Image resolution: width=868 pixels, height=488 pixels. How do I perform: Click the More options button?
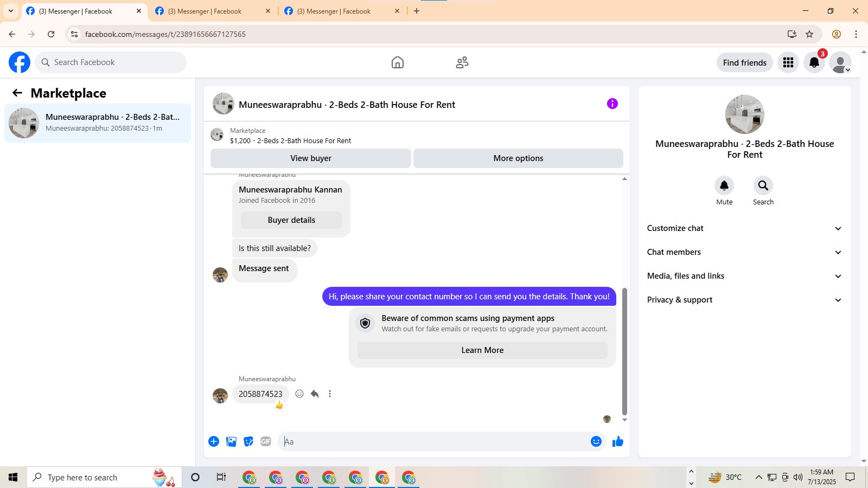518,158
